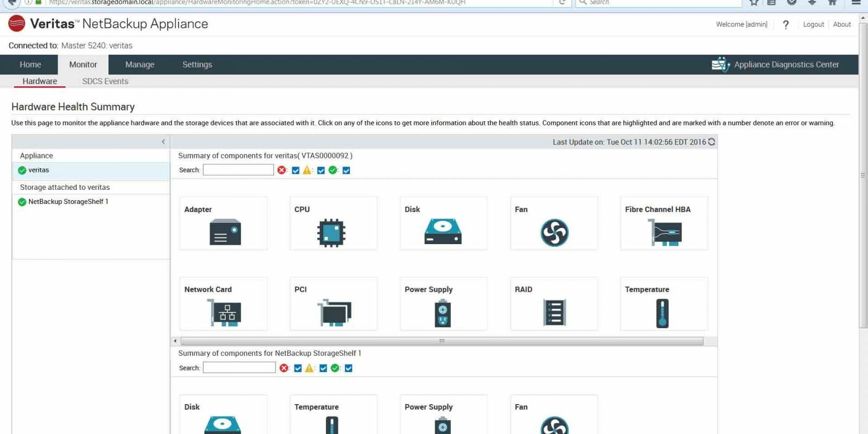Viewport: 868px width, 434px height.
Task: Open the Settings tab
Action: click(x=197, y=65)
